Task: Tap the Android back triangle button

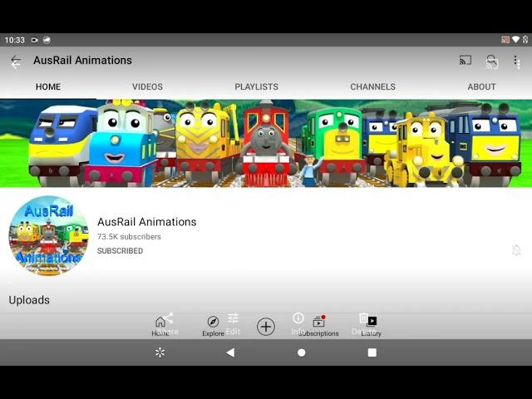Action: (x=231, y=352)
